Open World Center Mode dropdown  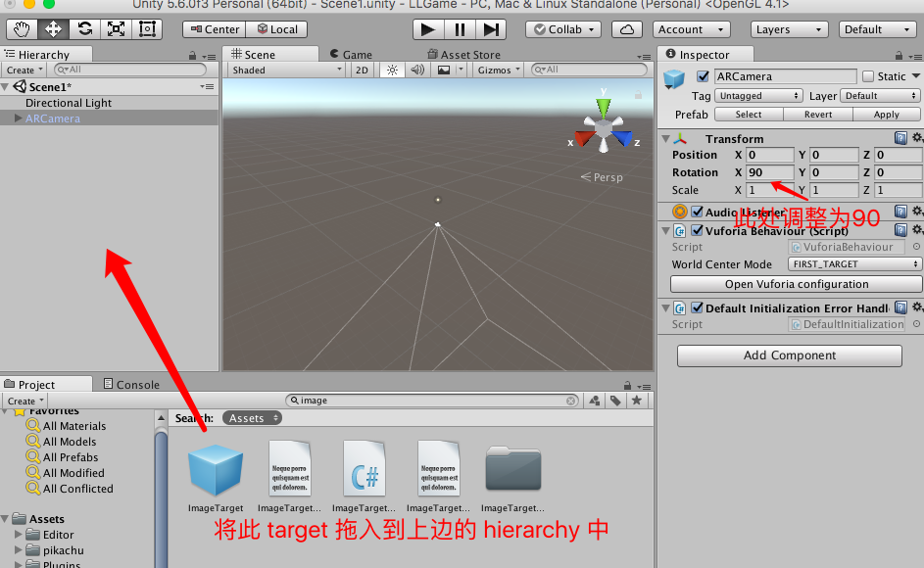(x=854, y=264)
